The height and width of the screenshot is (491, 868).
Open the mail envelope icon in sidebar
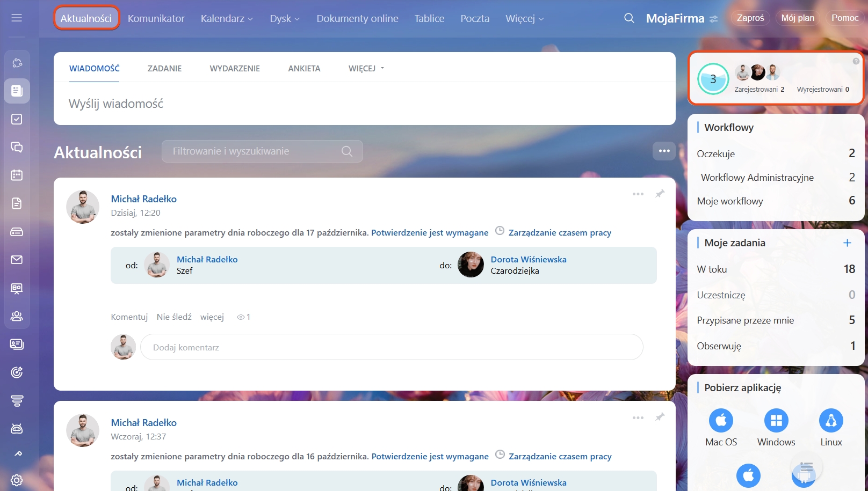[17, 260]
